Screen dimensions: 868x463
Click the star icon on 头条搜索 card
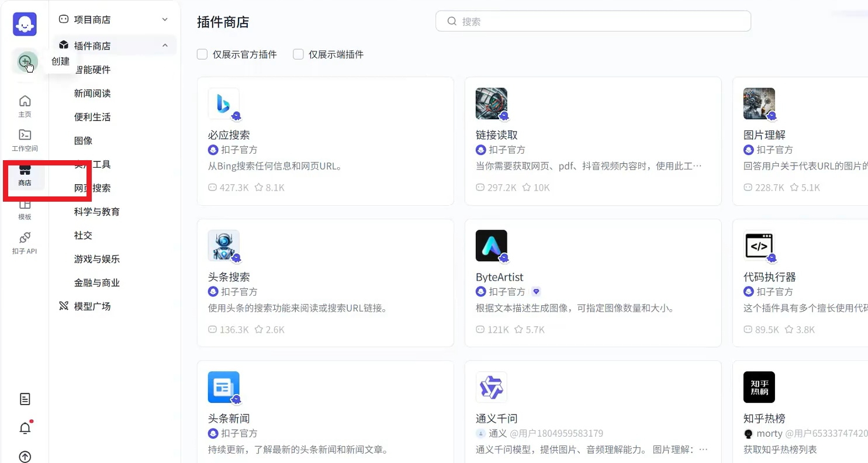258,330
